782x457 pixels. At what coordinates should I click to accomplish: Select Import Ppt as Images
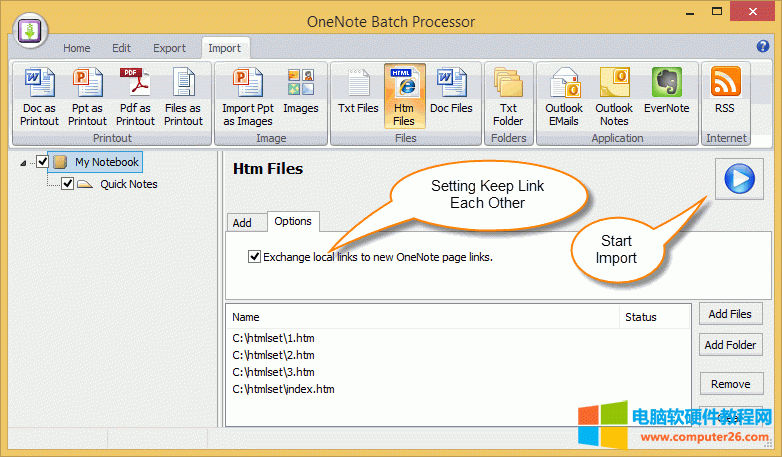click(248, 97)
